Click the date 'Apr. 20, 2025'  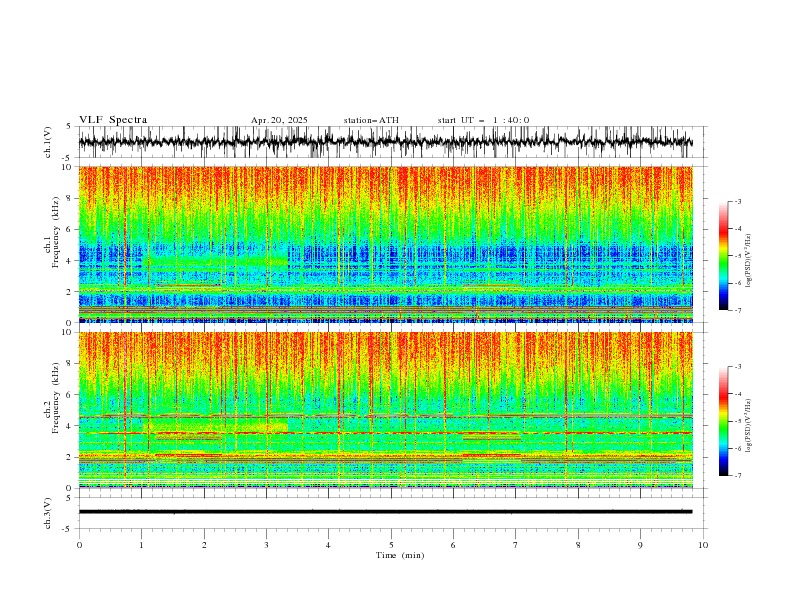pos(279,120)
